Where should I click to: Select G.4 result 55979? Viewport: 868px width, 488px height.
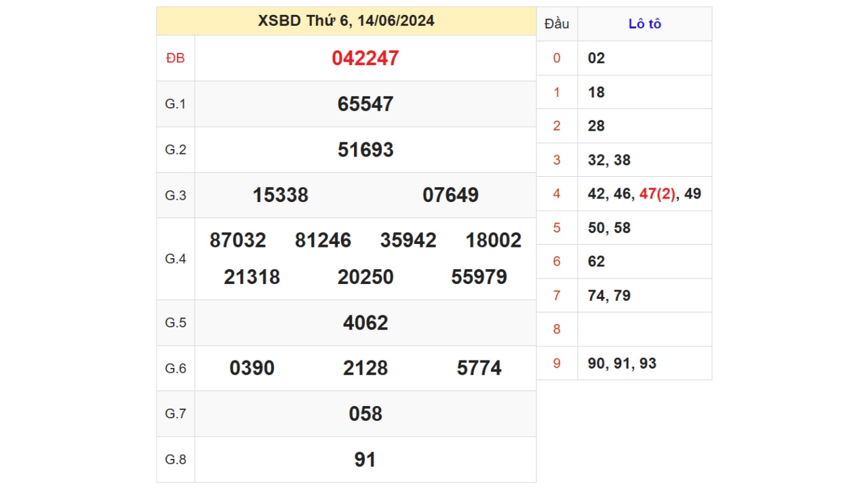(x=479, y=277)
